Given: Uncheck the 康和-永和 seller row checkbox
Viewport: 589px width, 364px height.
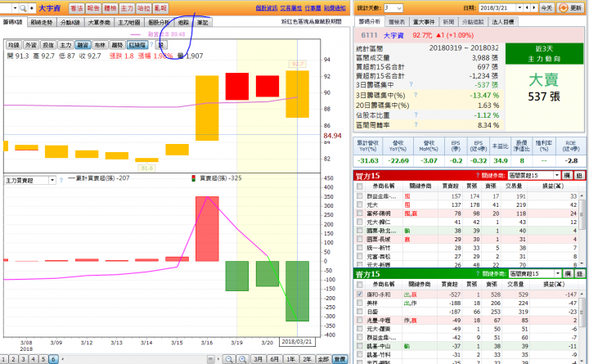Looking at the screenshot, I should (359, 294).
